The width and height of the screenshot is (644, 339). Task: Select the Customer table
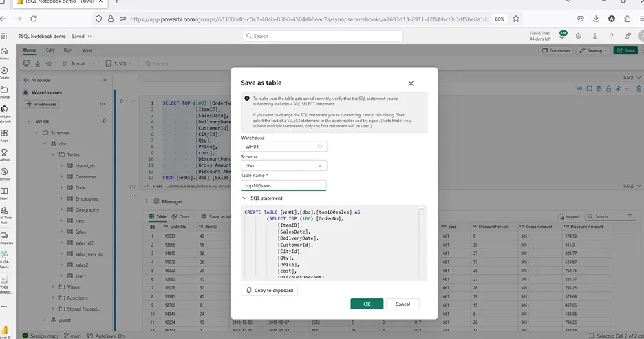(x=86, y=176)
